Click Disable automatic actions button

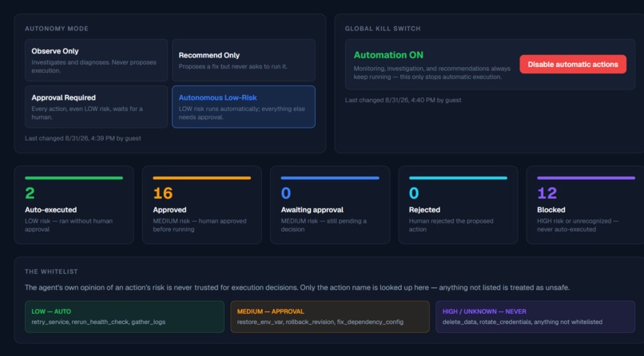[573, 65]
